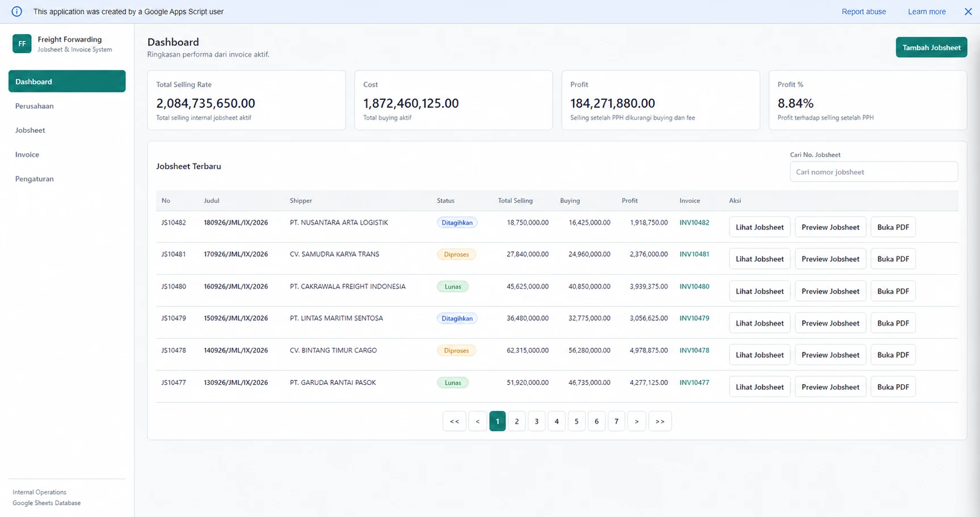
Task: Click the Ditagihkan status badge for JS10482
Action: (x=457, y=222)
